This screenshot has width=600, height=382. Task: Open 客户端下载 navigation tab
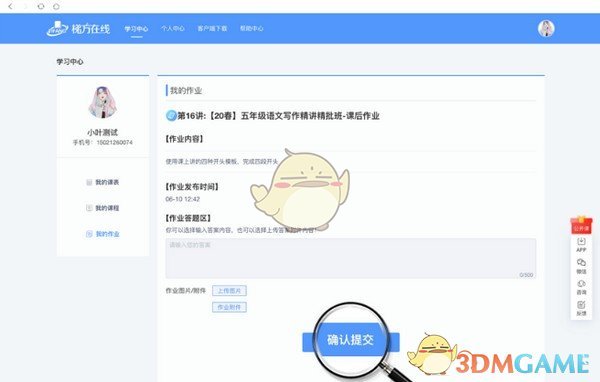[212, 28]
